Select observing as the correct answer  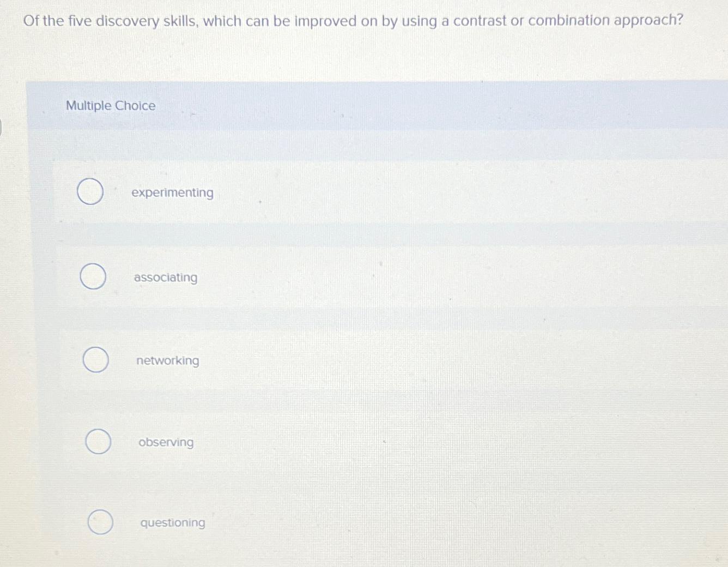[98, 442]
